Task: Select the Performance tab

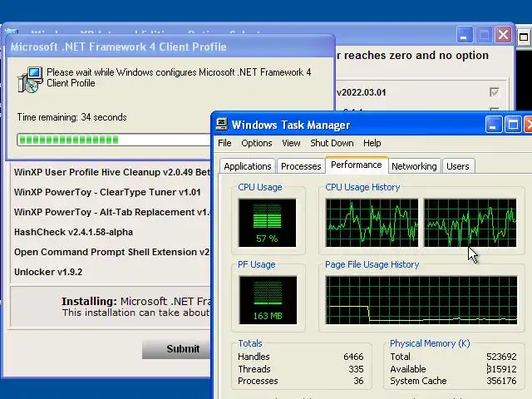Action: [x=357, y=165]
